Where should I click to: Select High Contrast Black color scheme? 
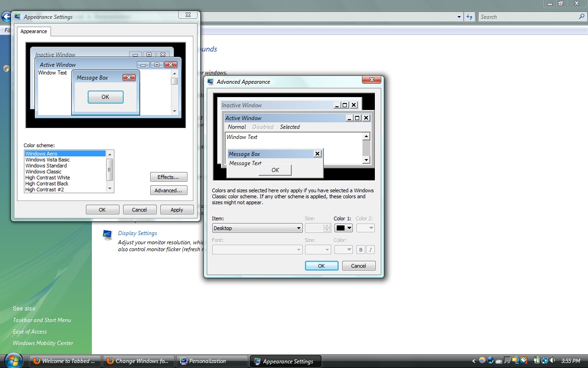(65, 184)
